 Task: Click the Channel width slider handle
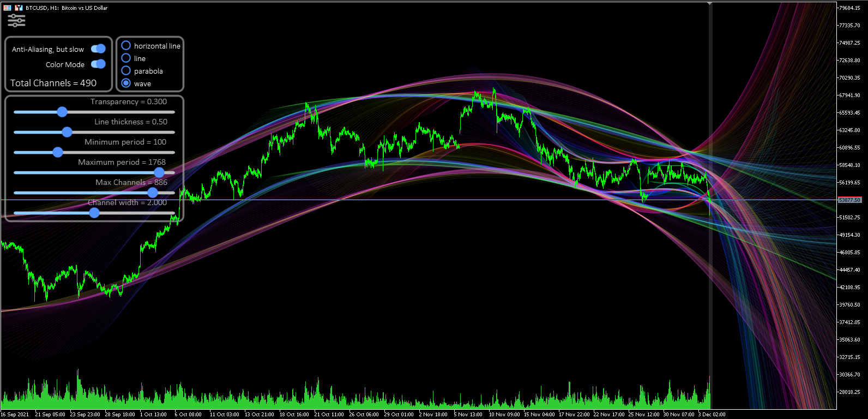click(x=94, y=213)
